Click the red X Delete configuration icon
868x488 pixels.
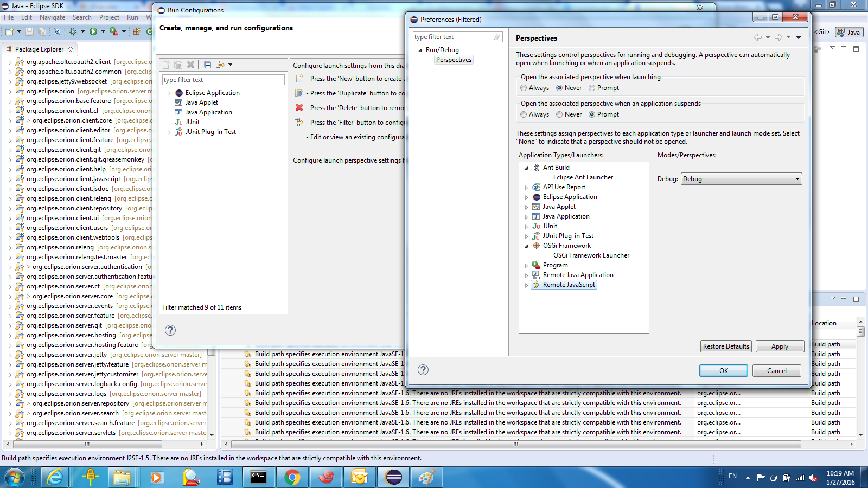190,65
